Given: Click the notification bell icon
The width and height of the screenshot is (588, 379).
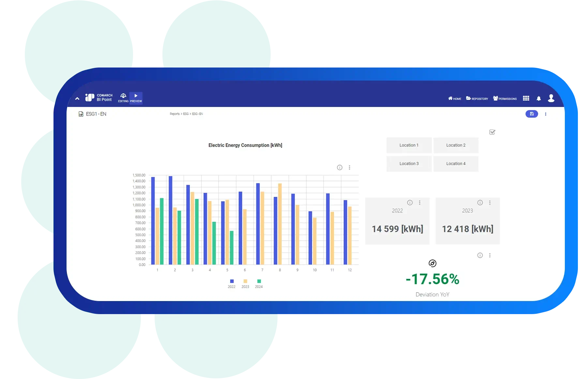Looking at the screenshot, I should (x=538, y=99).
